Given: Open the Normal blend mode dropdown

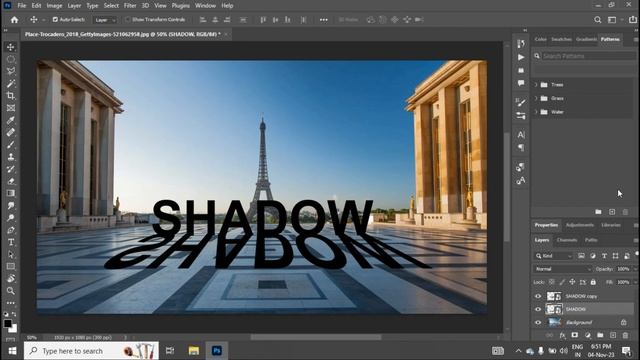Looking at the screenshot, I should point(562,269).
